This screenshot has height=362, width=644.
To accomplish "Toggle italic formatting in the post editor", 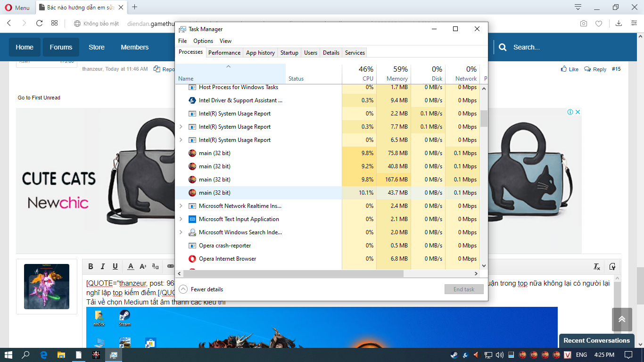I will click(x=103, y=266).
